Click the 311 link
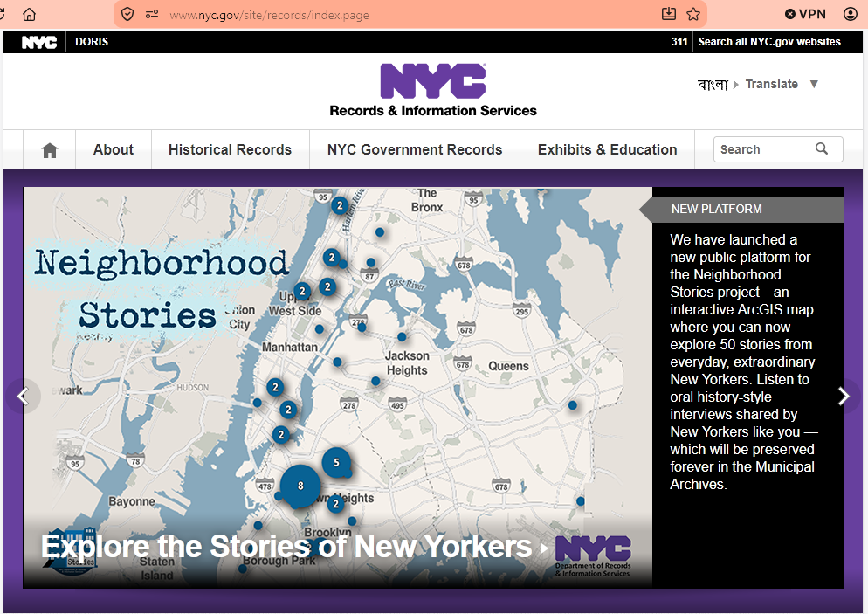 coord(679,42)
